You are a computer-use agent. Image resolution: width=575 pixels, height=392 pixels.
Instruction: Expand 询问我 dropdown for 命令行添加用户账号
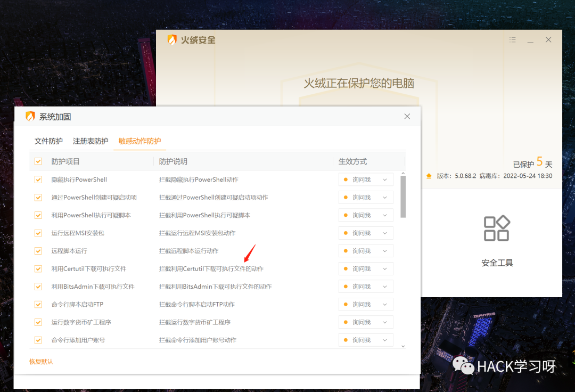click(366, 340)
